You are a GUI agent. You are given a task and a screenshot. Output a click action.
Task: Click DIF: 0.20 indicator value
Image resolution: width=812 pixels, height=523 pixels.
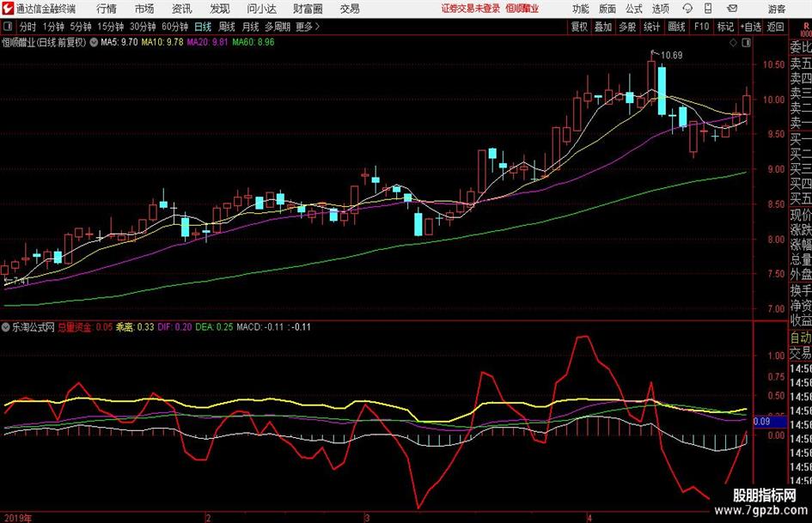click(174, 327)
